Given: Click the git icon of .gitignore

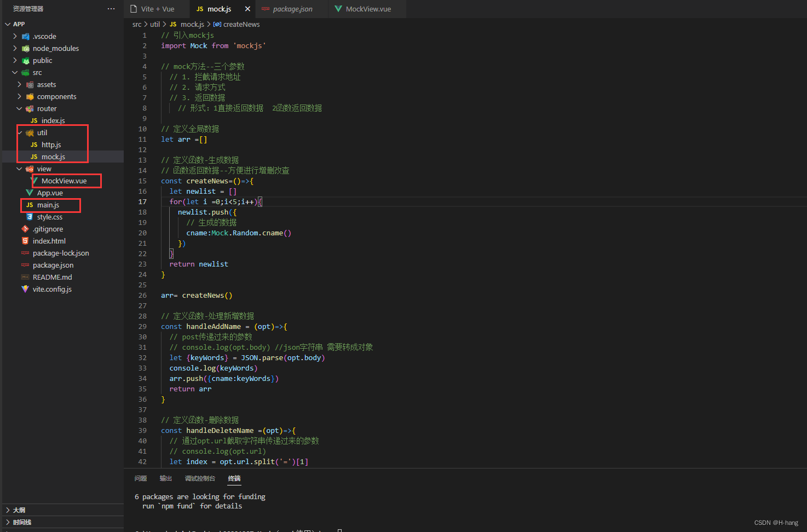Looking at the screenshot, I should pyautogui.click(x=25, y=229).
